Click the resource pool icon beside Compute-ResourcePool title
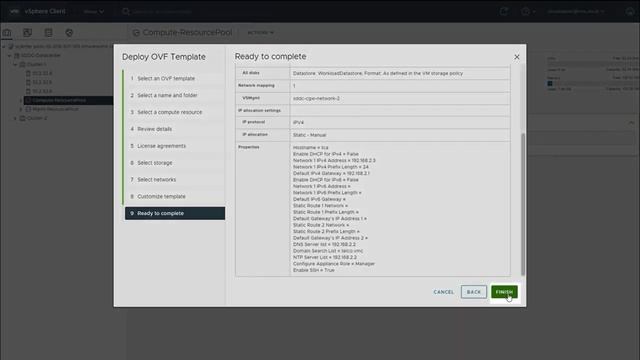This screenshot has width=640, height=360. coord(136,33)
